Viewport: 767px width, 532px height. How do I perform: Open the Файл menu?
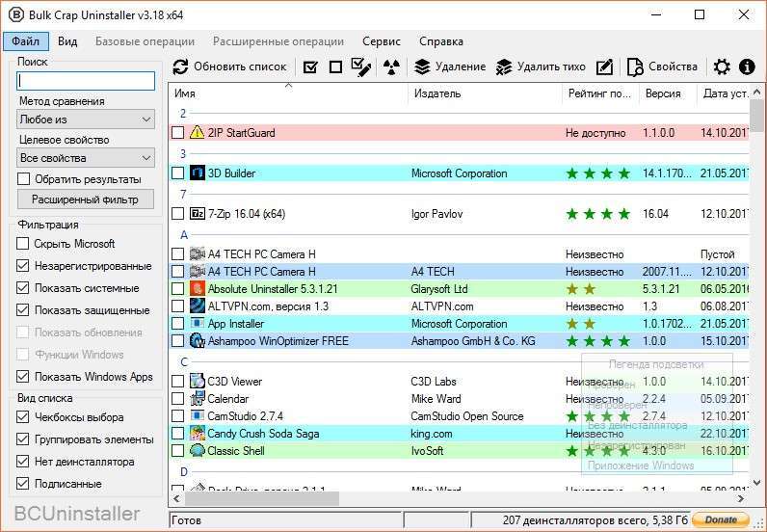coord(26,41)
